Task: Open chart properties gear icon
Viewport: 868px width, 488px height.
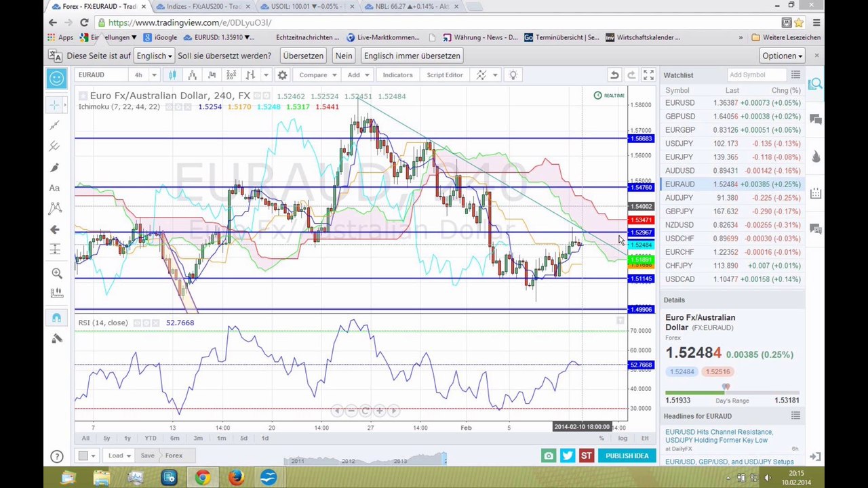Action: pyautogui.click(x=282, y=75)
